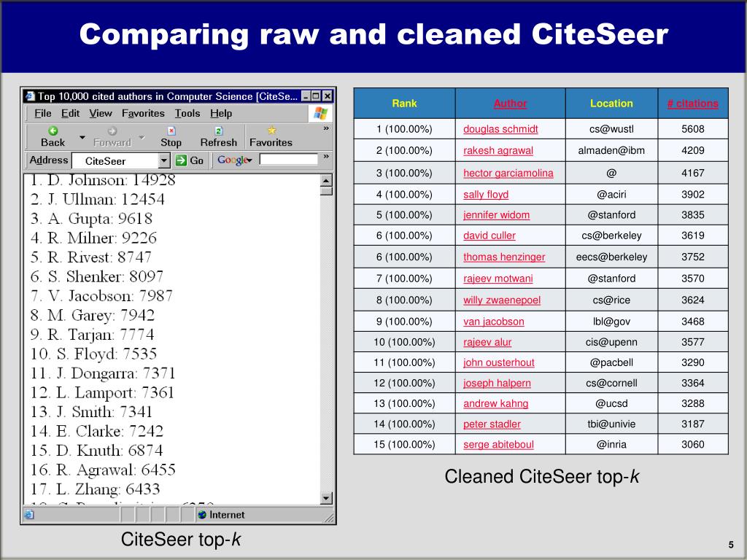Expand overflow chevron beside Google search box
This screenshot has height=560, width=747.
(x=326, y=156)
